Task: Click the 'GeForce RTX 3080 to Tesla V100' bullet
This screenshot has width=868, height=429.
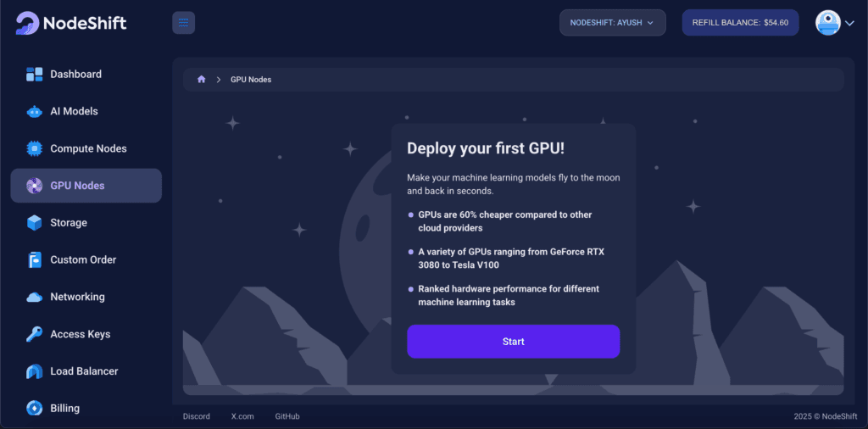Action: click(511, 258)
